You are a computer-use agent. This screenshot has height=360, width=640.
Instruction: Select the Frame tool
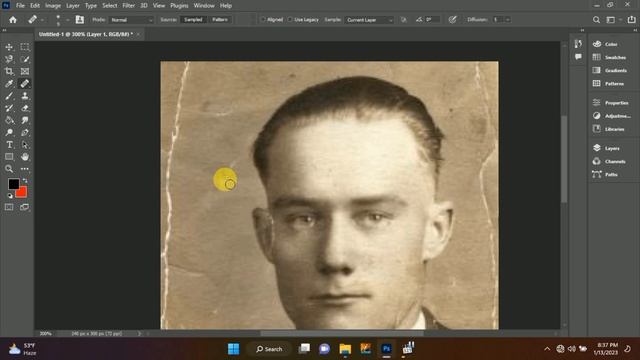25,71
